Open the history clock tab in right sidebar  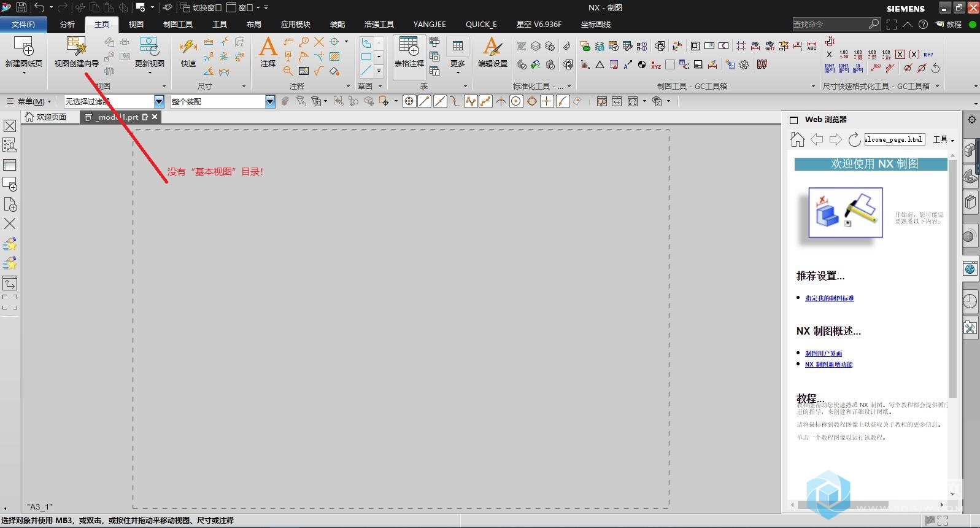pos(970,301)
